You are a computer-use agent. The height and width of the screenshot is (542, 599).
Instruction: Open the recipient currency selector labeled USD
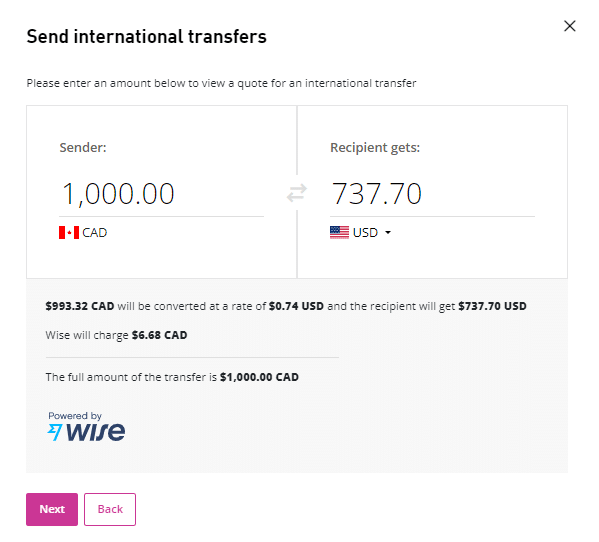click(x=361, y=232)
